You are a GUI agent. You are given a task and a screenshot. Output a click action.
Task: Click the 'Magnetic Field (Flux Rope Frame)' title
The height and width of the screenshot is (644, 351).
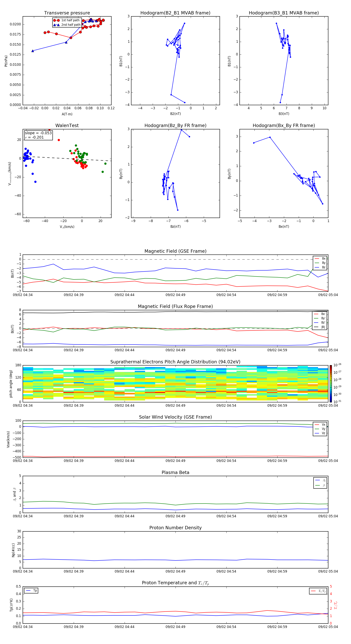[x=175, y=307]
